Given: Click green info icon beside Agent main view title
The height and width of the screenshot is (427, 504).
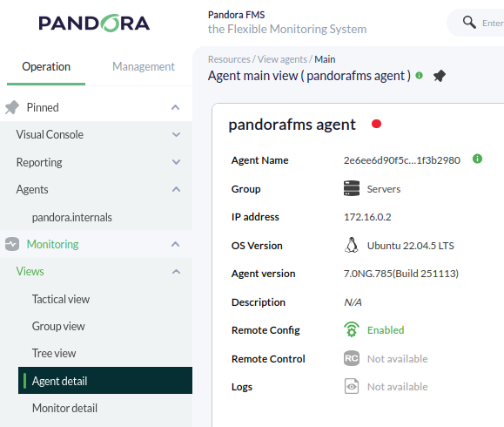Looking at the screenshot, I should (x=419, y=76).
